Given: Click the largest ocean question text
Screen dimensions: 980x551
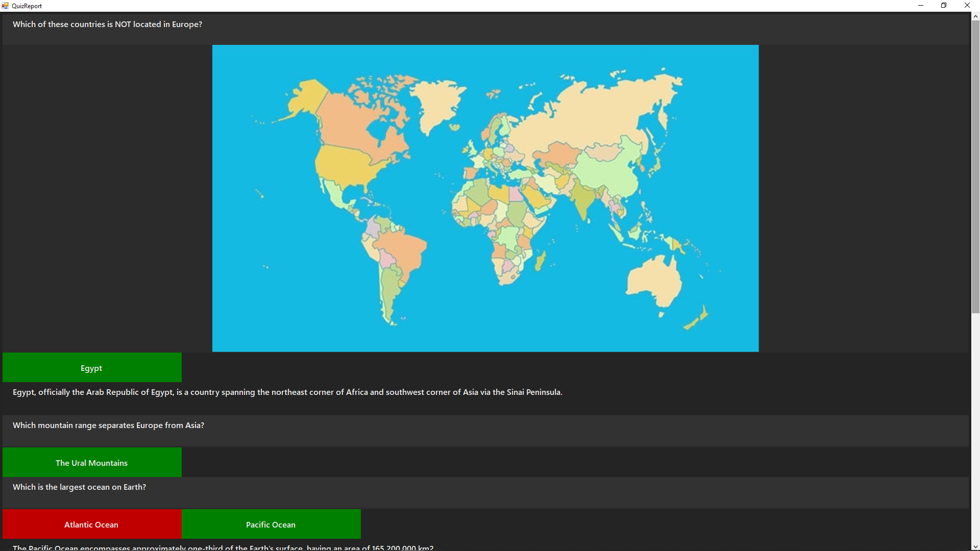Looking at the screenshot, I should click(79, 487).
